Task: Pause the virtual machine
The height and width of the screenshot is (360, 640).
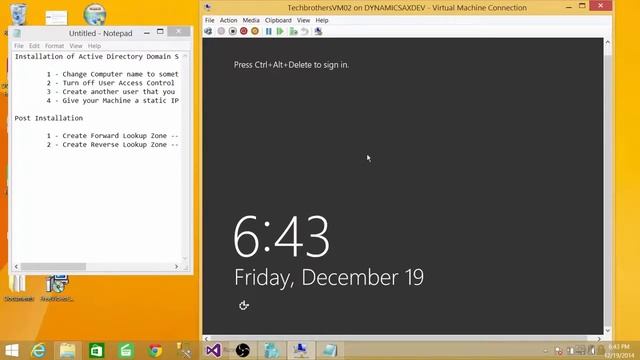Action: tap(269, 31)
